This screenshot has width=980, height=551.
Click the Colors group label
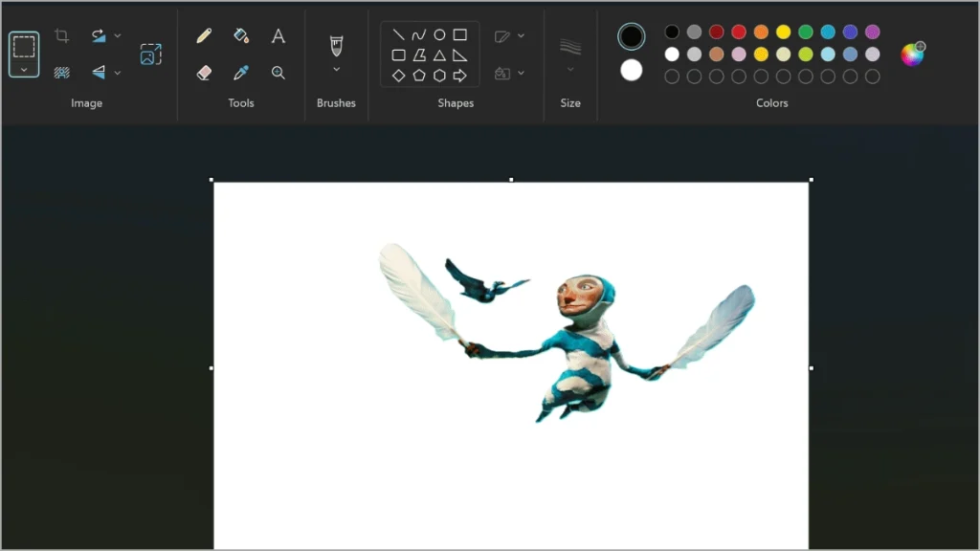[772, 103]
